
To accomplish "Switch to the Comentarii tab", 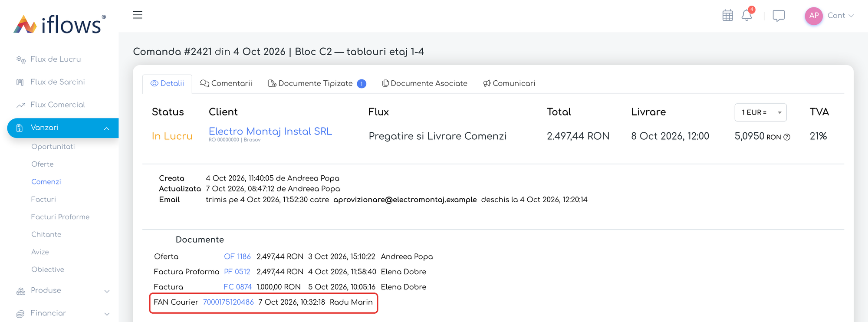I will [226, 83].
